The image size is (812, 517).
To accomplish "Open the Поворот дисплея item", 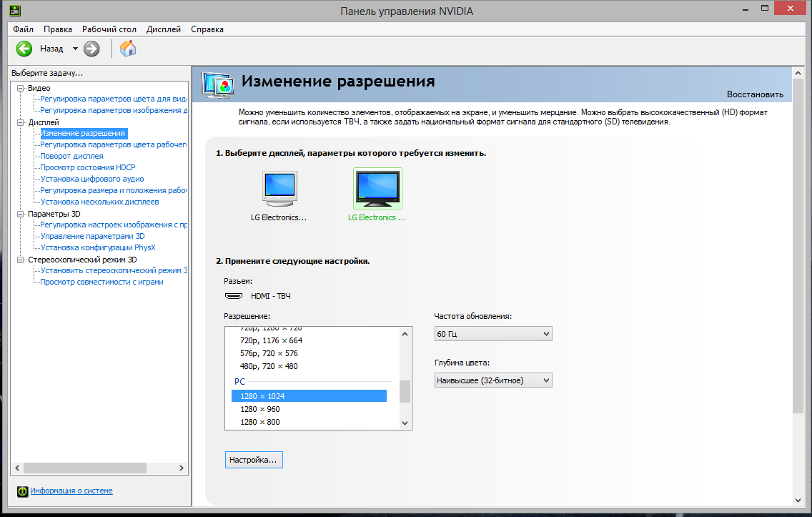I will (x=71, y=156).
